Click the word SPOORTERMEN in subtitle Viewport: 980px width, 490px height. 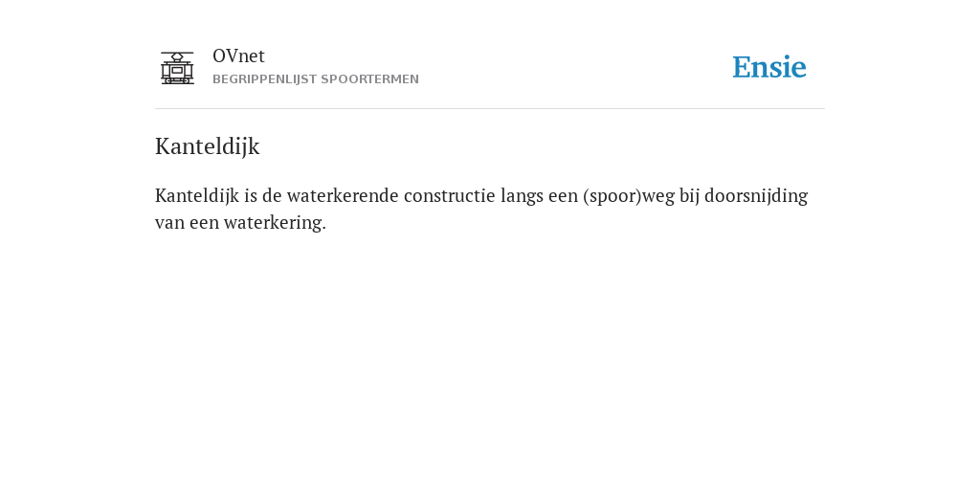coord(370,79)
